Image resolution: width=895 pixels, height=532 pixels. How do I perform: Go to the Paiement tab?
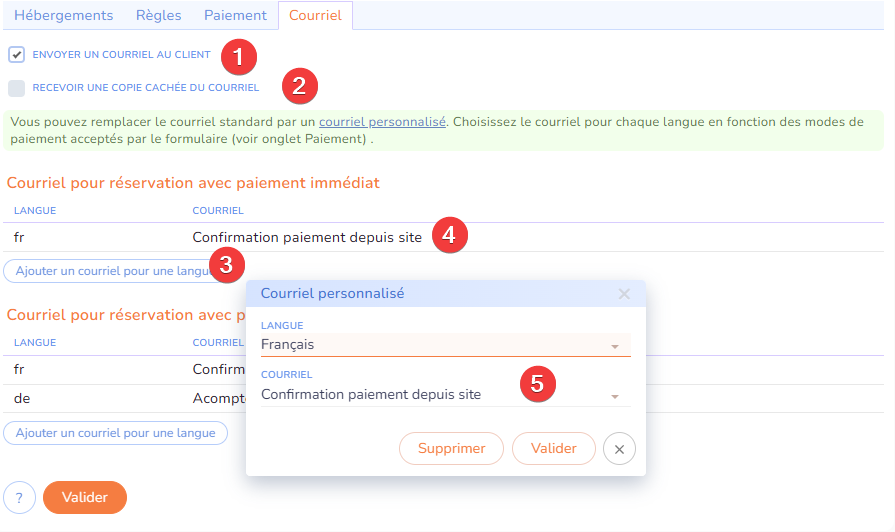point(235,15)
